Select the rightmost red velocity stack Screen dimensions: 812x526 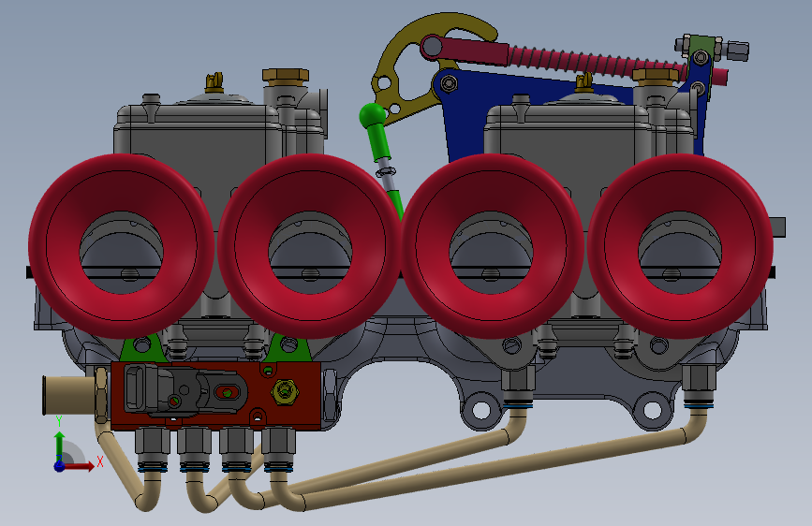tap(680, 246)
